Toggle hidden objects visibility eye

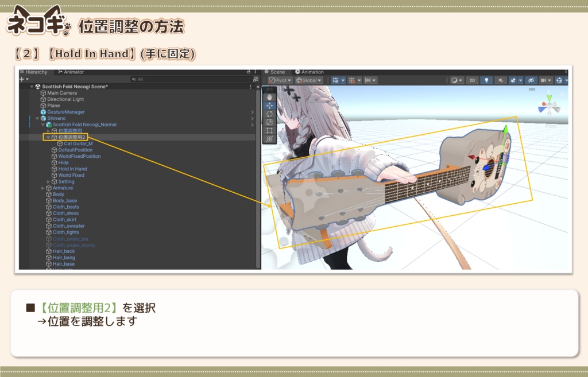tap(531, 80)
